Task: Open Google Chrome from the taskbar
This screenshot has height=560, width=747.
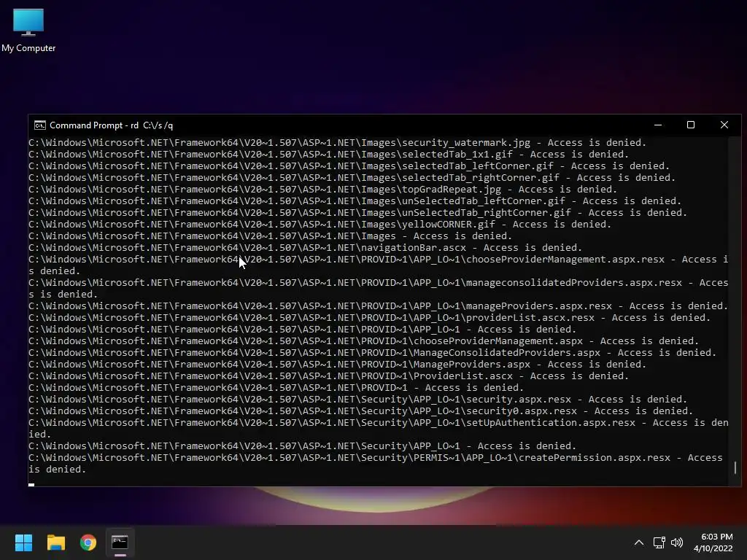Action: [88, 542]
